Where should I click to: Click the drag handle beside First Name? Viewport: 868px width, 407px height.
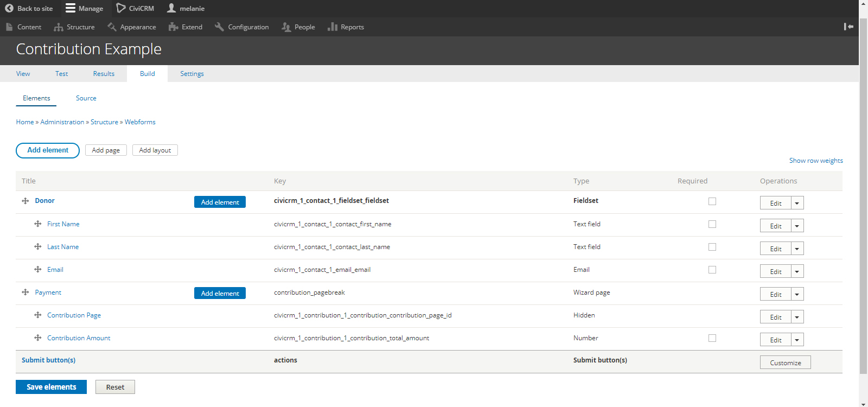point(38,224)
